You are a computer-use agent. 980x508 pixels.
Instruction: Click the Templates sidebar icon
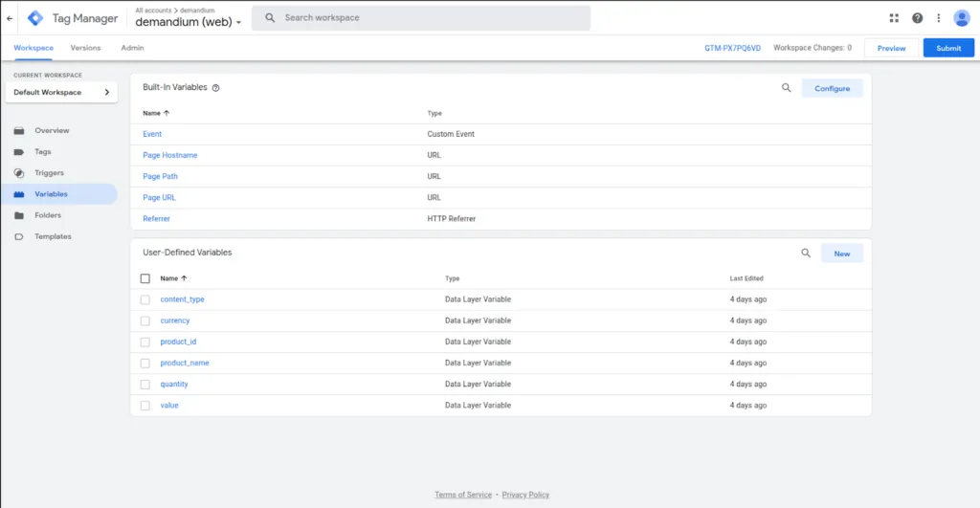point(19,237)
